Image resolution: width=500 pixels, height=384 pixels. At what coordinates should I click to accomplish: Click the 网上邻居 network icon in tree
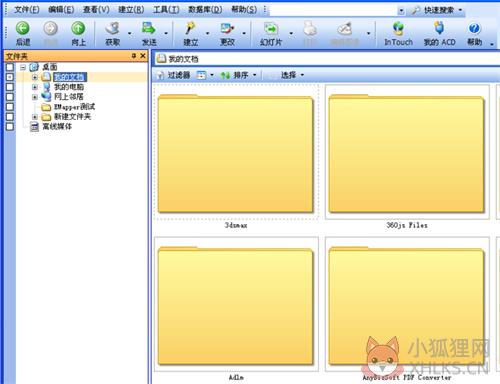click(46, 97)
